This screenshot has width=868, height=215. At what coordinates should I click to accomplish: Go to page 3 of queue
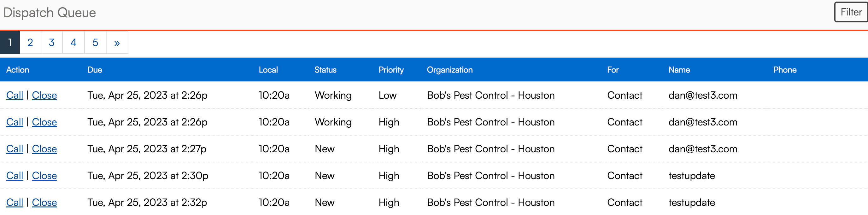point(51,43)
